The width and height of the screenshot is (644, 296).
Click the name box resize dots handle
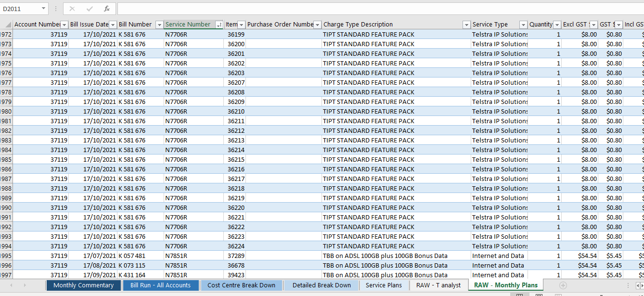pyautogui.click(x=56, y=9)
